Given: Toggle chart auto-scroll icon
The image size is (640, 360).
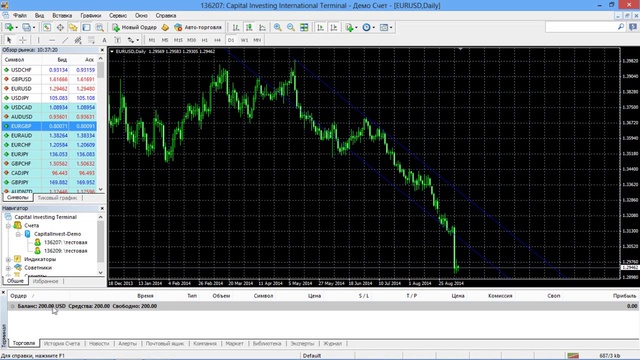Looking at the screenshot, I should coord(320,27).
